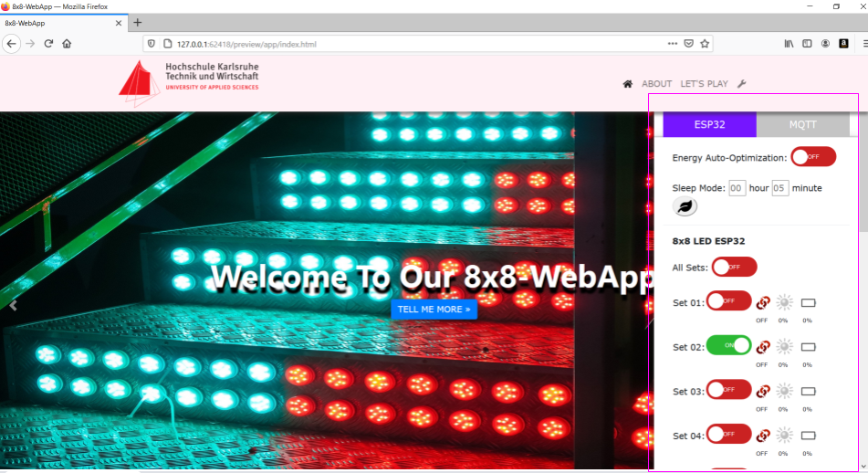Select the ESP32 tab
This screenshot has width=868, height=473.
click(x=709, y=124)
